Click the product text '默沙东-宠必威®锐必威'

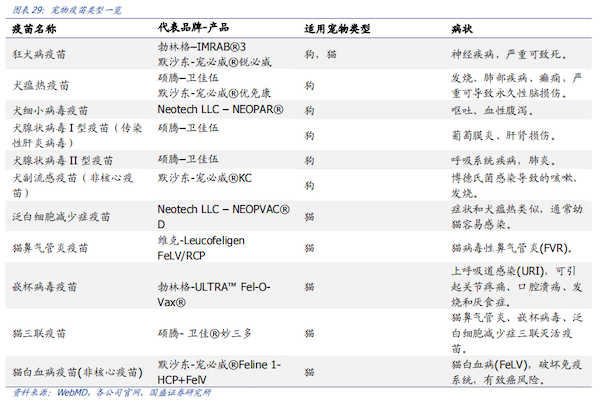[x=214, y=62]
